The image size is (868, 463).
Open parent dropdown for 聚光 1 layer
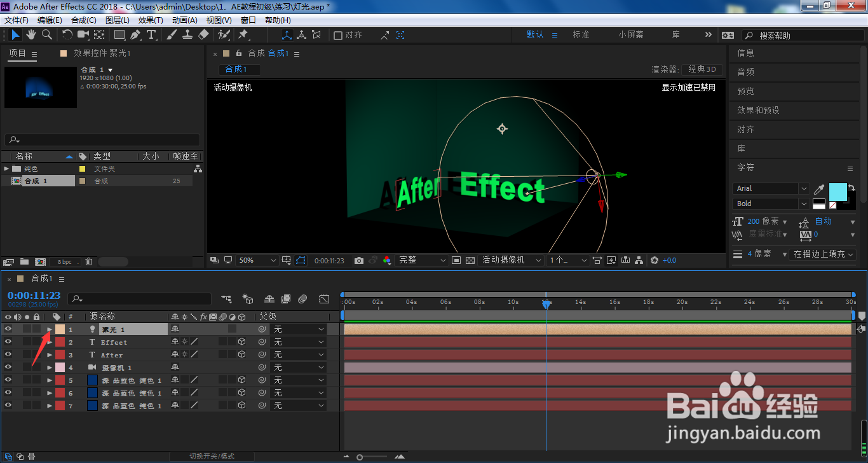pyautogui.click(x=299, y=329)
